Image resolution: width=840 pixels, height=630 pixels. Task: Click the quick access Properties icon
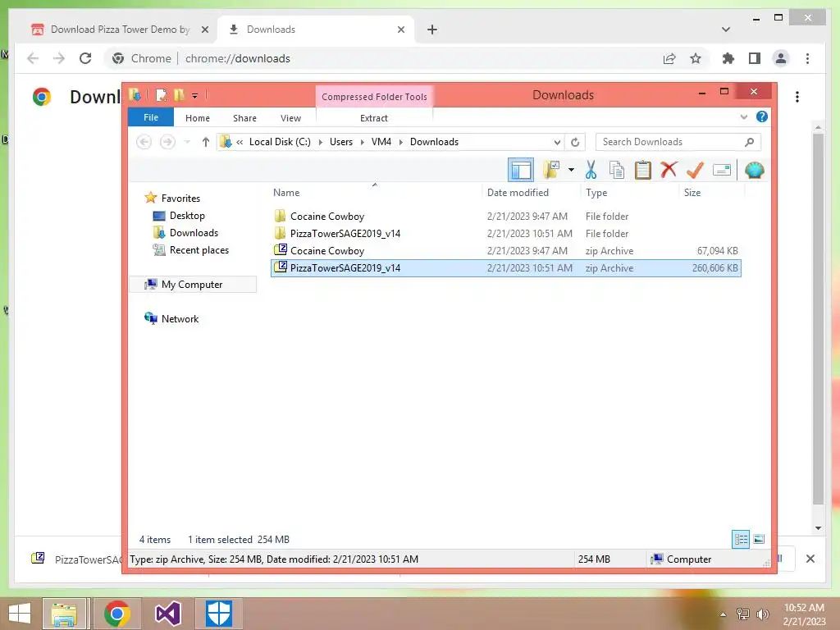(161, 95)
